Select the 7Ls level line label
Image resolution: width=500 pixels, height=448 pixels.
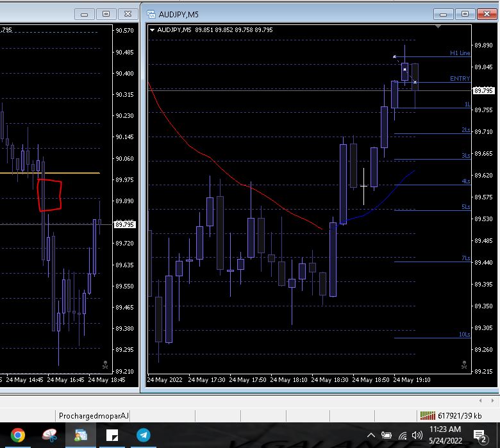tap(466, 258)
